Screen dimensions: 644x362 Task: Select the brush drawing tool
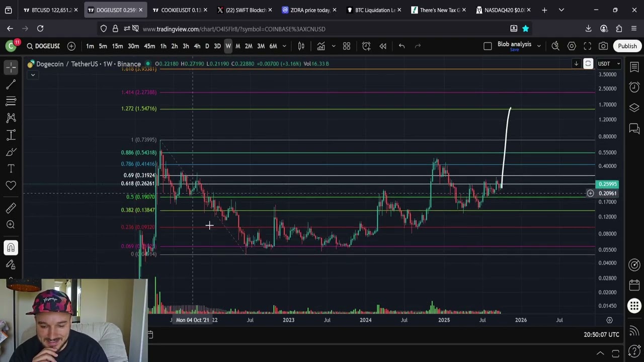click(x=11, y=152)
